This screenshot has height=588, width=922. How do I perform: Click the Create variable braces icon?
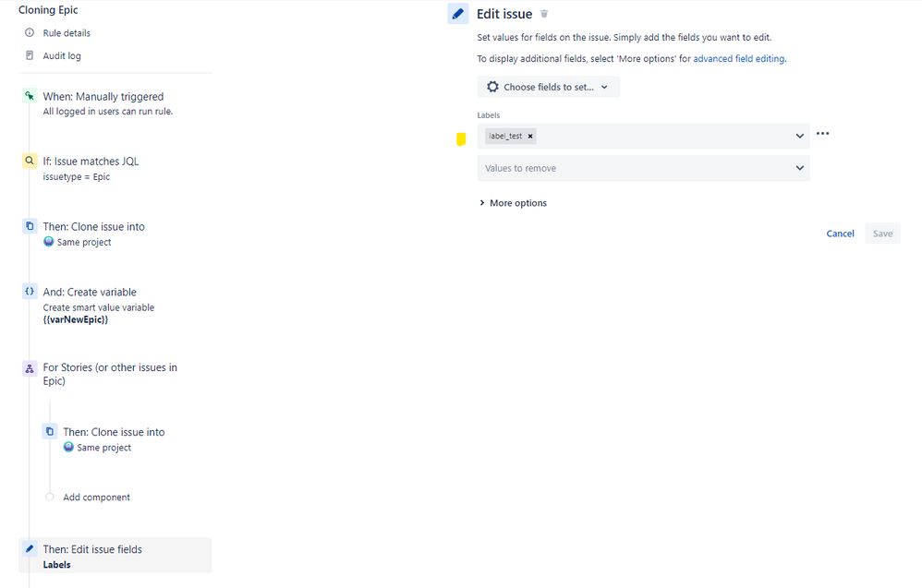click(x=30, y=292)
